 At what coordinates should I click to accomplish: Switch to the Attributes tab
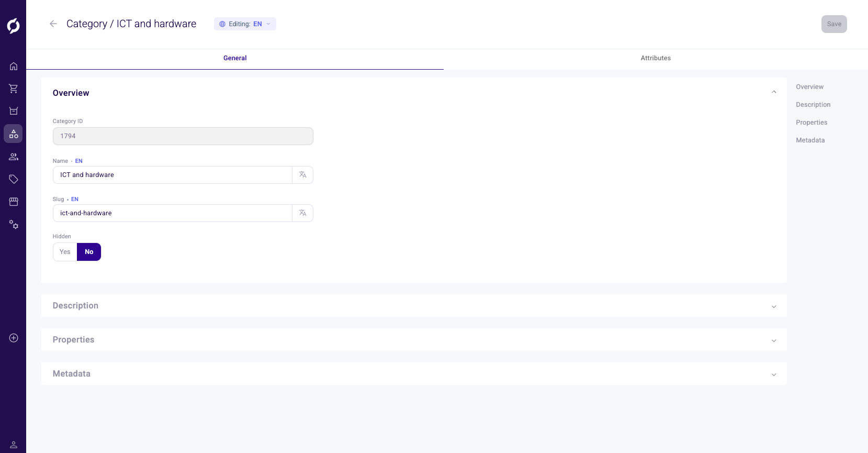tap(656, 58)
